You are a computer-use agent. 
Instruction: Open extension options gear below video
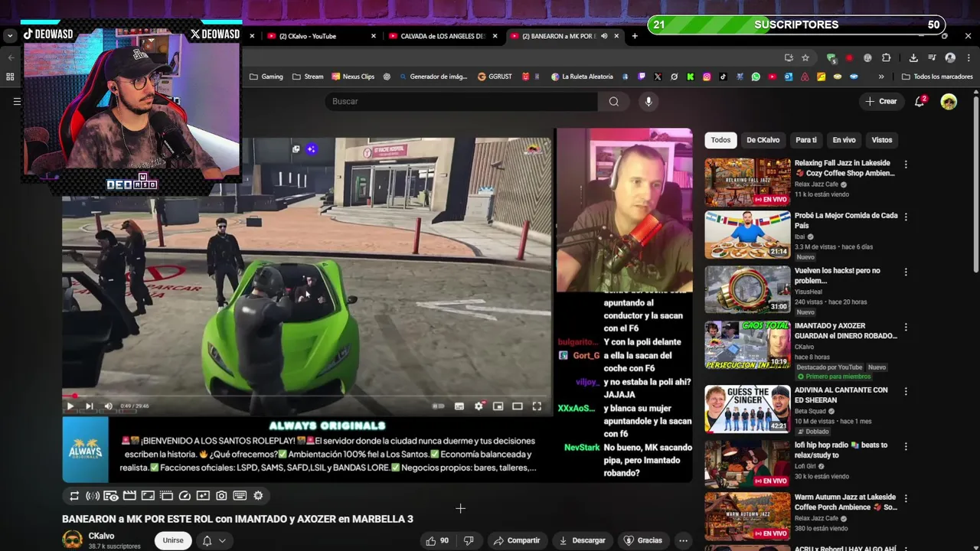pos(258,496)
